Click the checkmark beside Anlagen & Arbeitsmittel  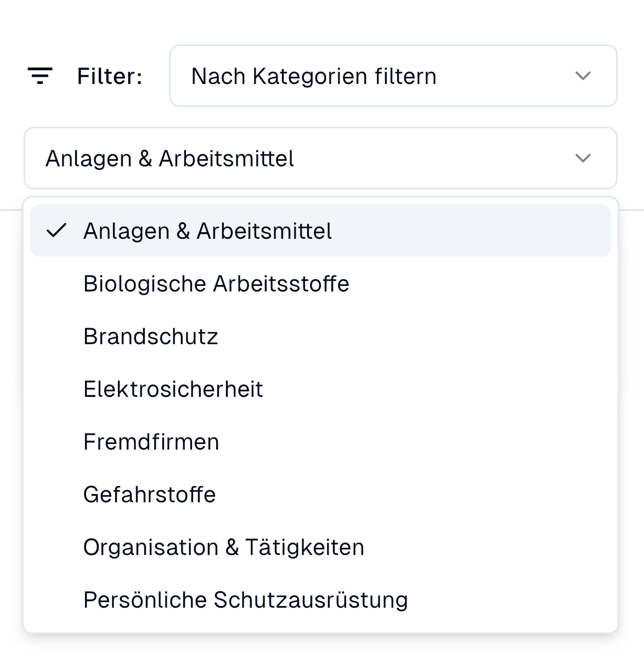click(57, 231)
